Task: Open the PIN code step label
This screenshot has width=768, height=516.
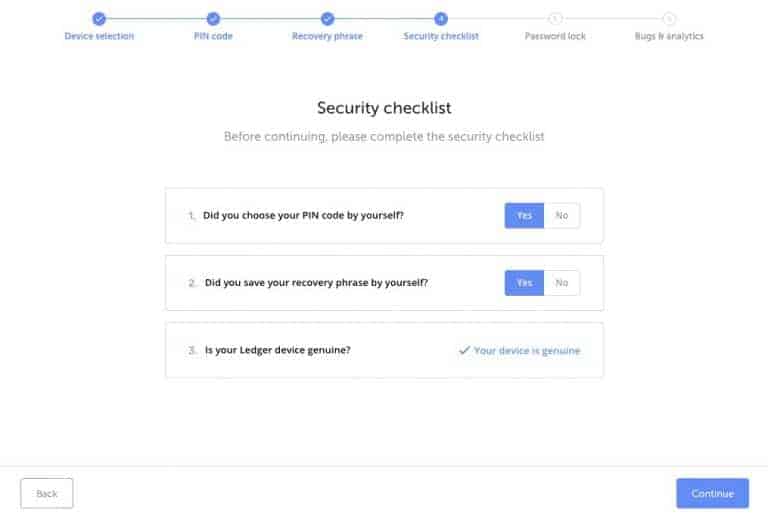Action: pyautogui.click(x=213, y=36)
